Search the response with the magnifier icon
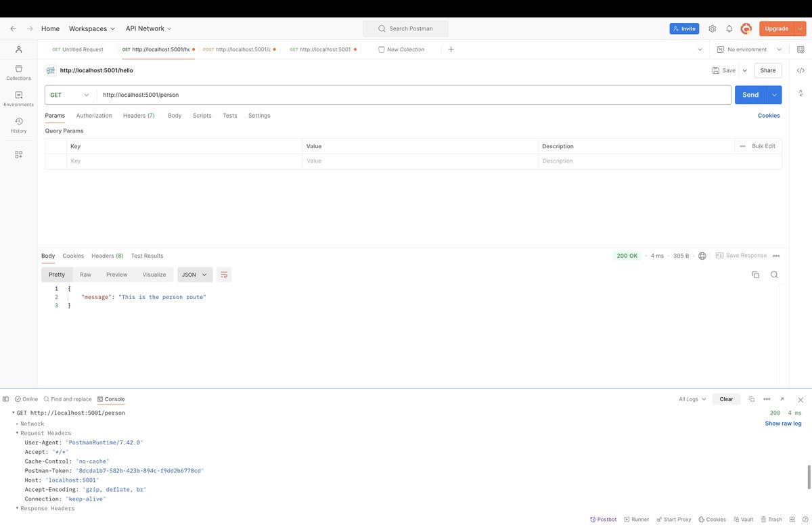The height and width of the screenshot is (525, 812). pyautogui.click(x=774, y=275)
